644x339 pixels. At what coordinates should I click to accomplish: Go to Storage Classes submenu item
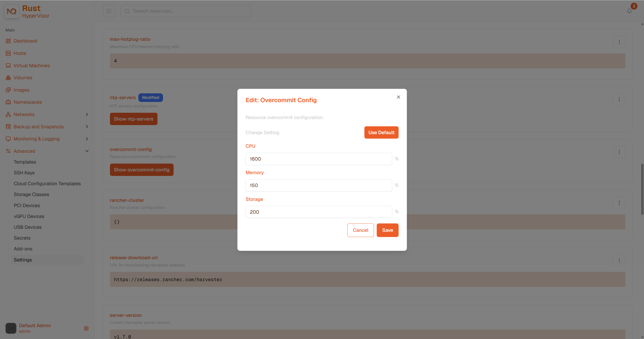[31, 195]
